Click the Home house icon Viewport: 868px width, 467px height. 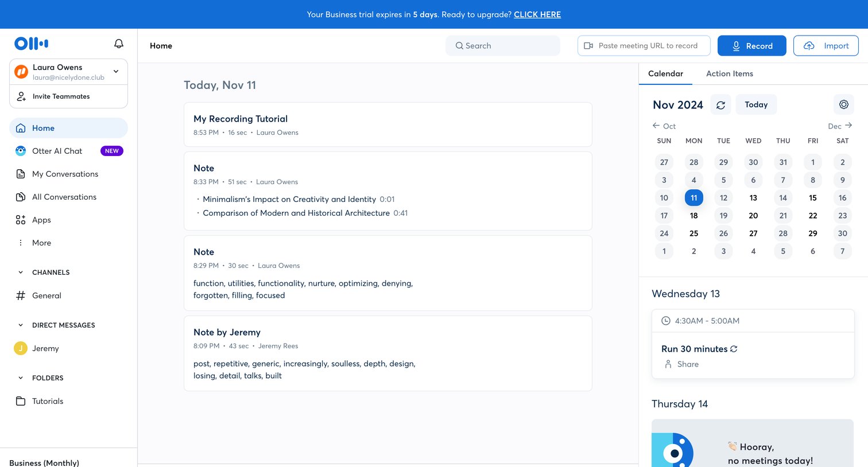pyautogui.click(x=21, y=128)
